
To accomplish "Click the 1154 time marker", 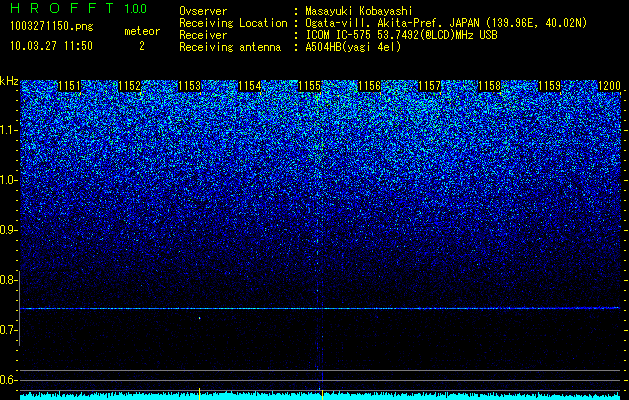I will click(x=250, y=86).
